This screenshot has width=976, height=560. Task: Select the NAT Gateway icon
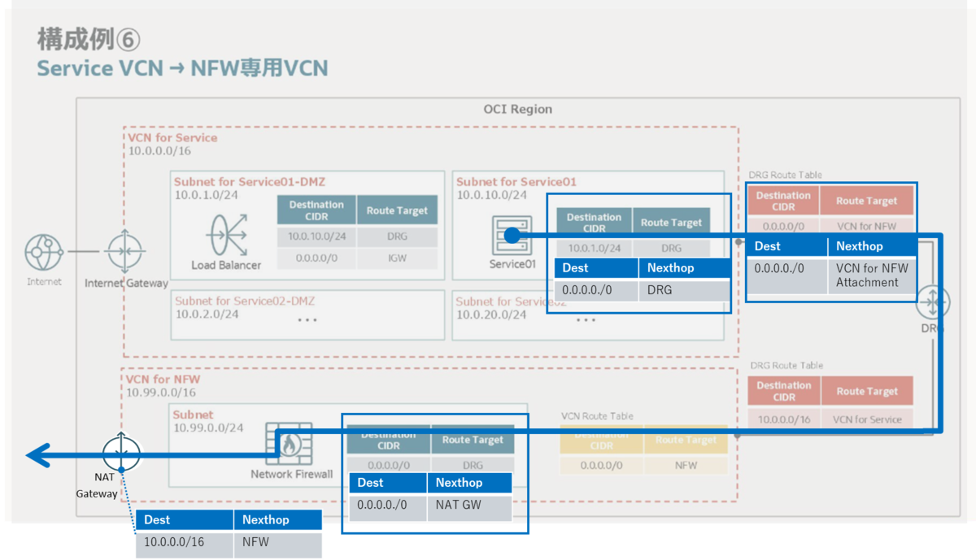point(122,454)
